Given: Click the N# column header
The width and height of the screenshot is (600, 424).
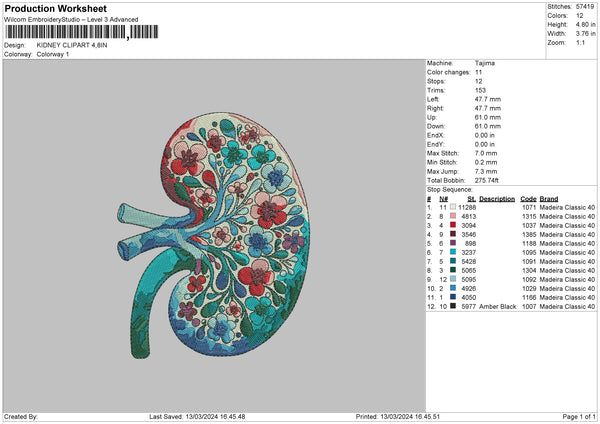Looking at the screenshot, I should point(443,199).
